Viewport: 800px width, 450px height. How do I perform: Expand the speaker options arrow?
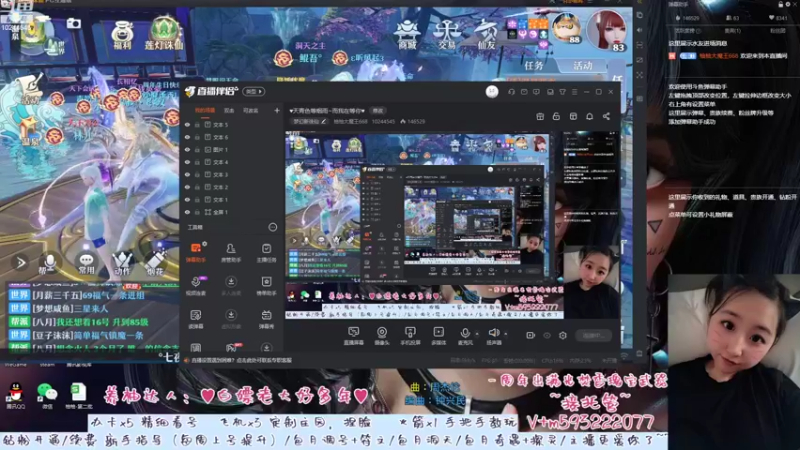click(x=506, y=334)
